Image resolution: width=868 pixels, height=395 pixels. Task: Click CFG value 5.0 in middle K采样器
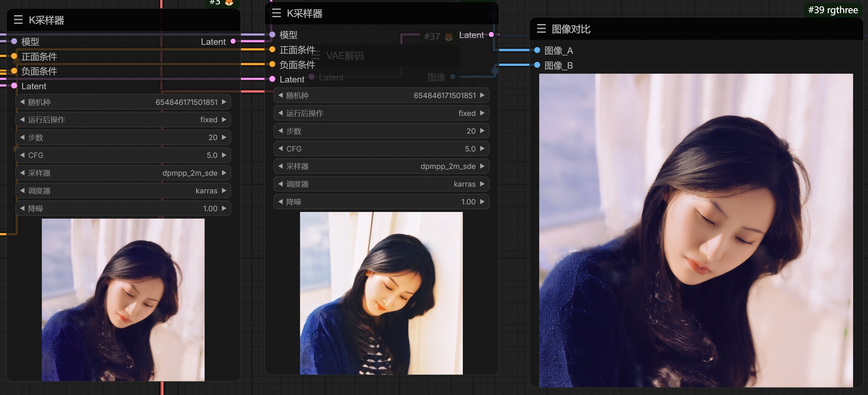(470, 149)
